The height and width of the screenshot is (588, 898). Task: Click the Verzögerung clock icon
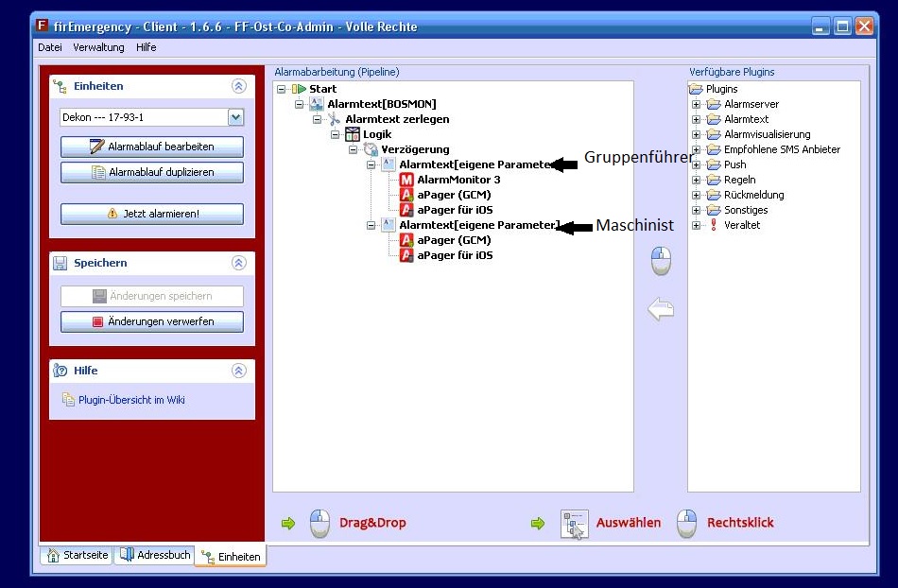pyautogui.click(x=371, y=149)
